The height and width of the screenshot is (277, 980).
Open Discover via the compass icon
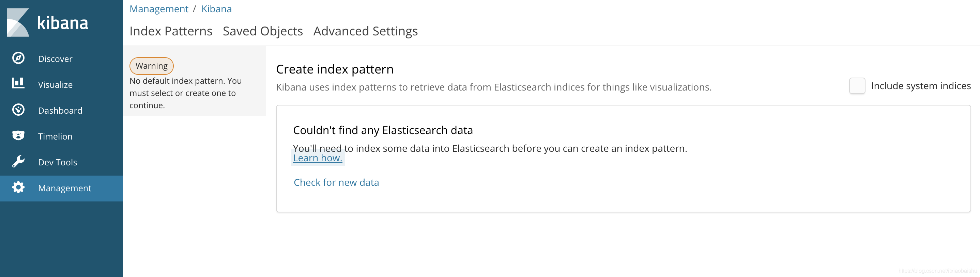pos(18,58)
